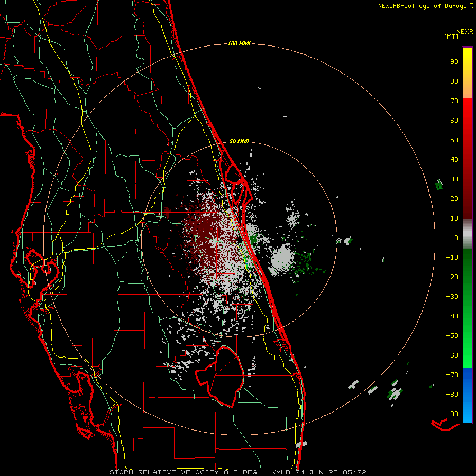Viewport: 476px width, 476px height.
Task: Click the KMLB station identifier
Action: 281,472
